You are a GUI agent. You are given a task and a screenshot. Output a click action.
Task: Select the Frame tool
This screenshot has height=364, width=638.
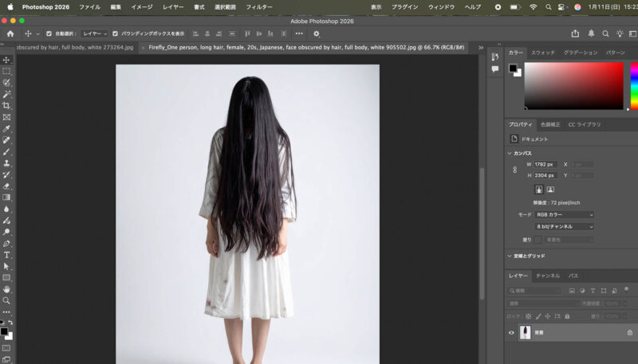[x=6, y=117]
